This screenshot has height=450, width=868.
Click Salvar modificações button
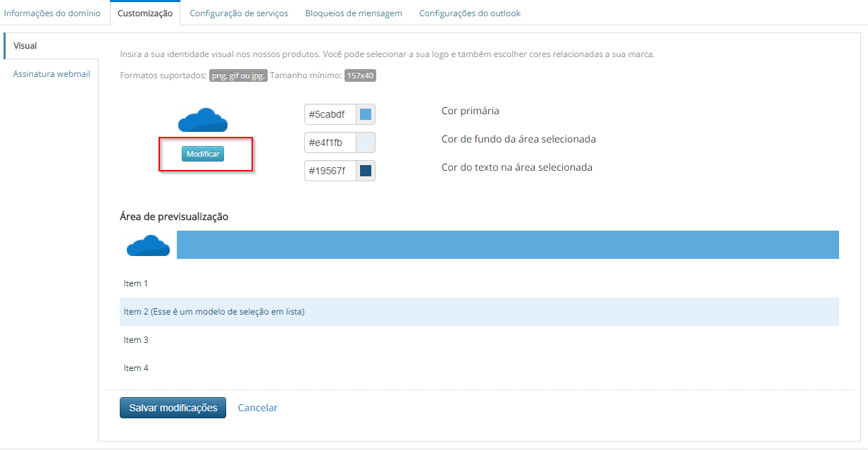click(173, 408)
